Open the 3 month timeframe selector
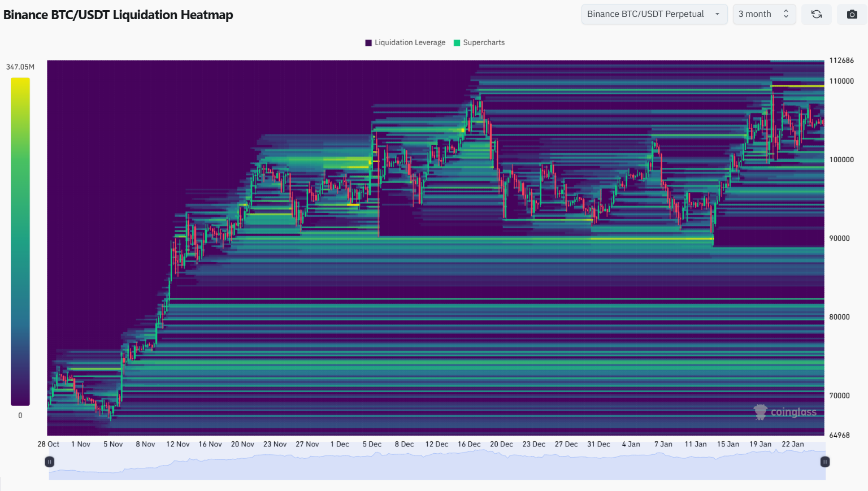Image resolution: width=868 pixels, height=491 pixels. pyautogui.click(x=764, y=14)
